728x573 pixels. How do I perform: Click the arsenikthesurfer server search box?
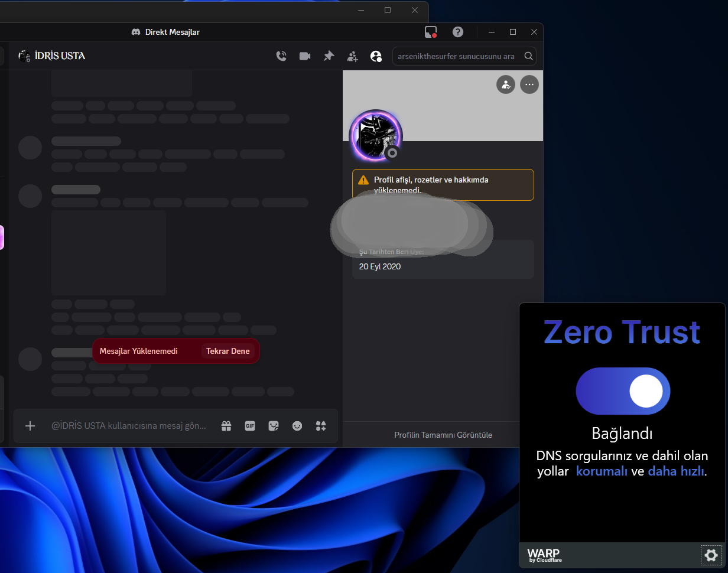pyautogui.click(x=461, y=56)
